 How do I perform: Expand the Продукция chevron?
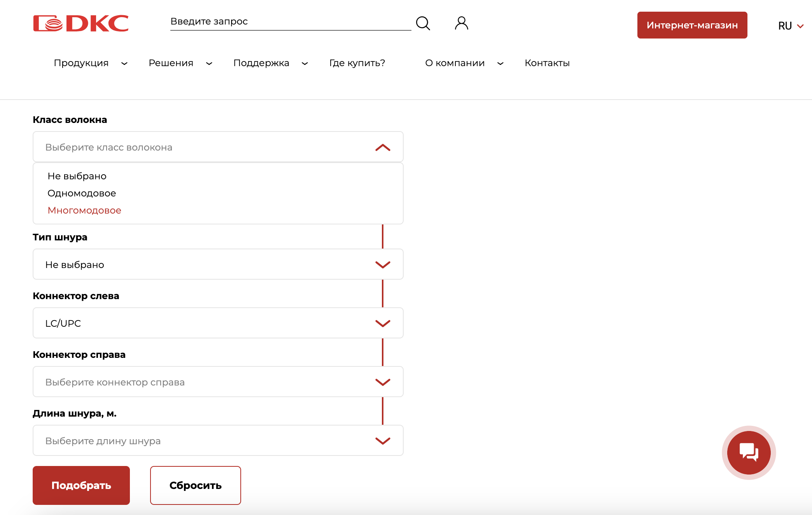124,63
